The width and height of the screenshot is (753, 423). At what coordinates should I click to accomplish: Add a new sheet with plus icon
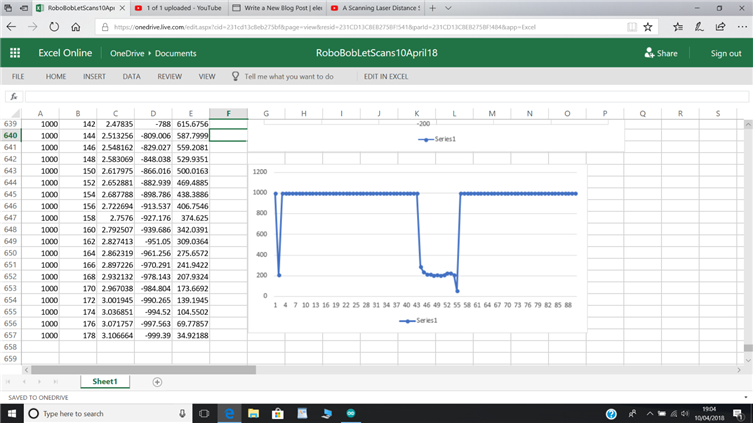[157, 382]
